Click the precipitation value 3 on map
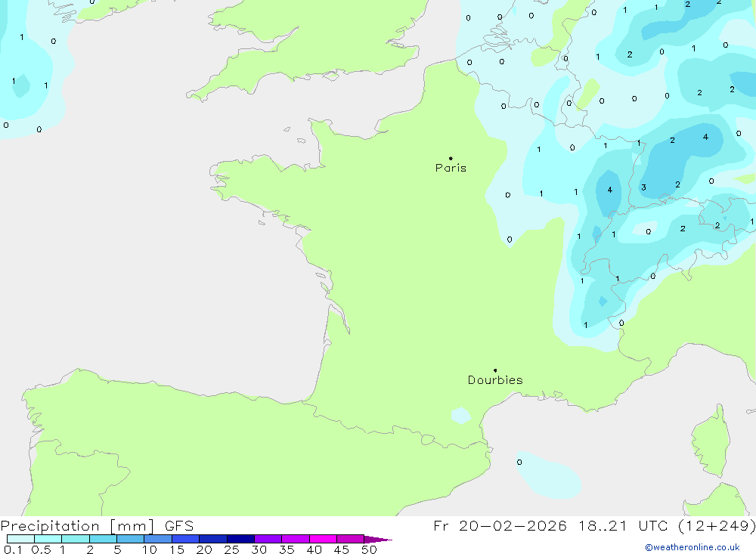The height and width of the screenshot is (554, 756). point(643,187)
